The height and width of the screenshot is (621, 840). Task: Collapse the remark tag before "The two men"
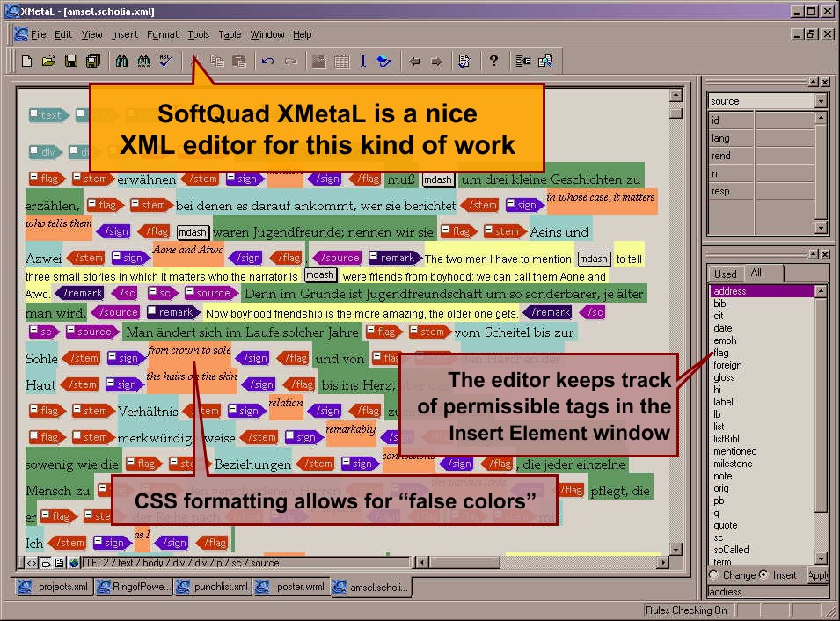click(x=374, y=257)
